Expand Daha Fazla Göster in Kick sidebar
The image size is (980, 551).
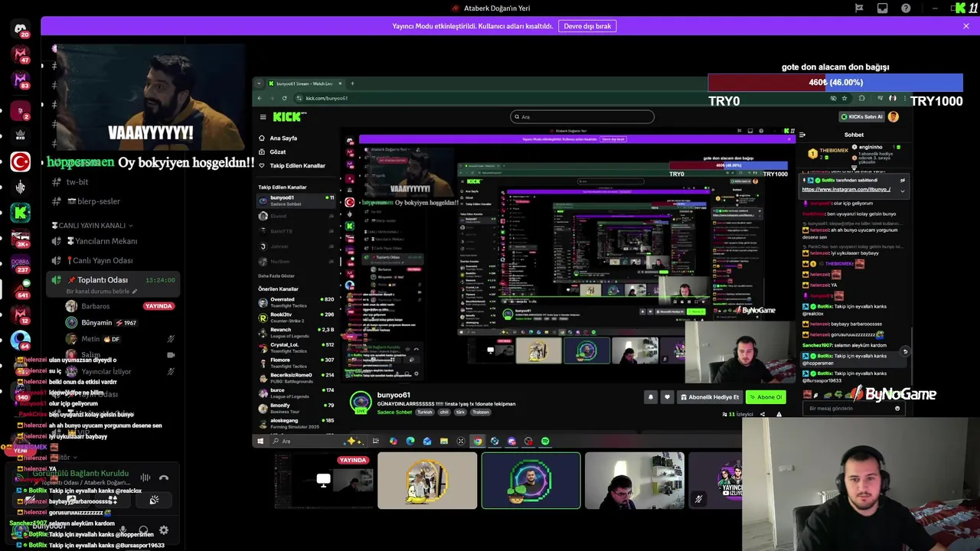tap(276, 275)
